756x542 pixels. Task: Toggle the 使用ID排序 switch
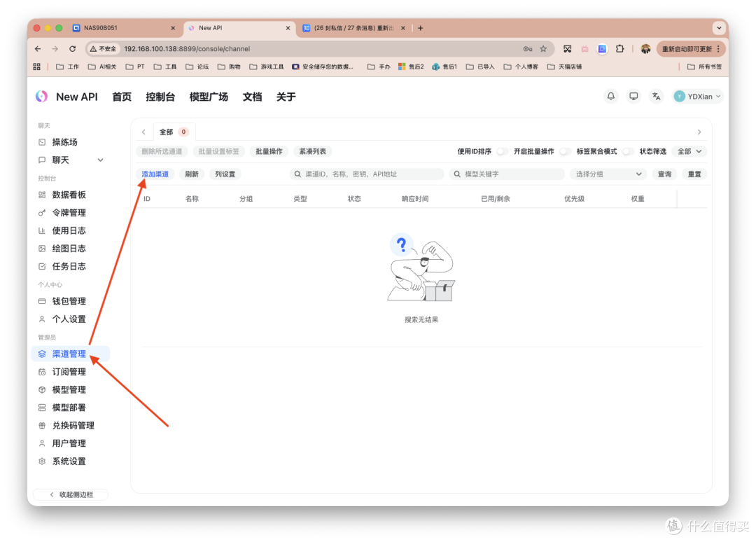[x=502, y=151]
